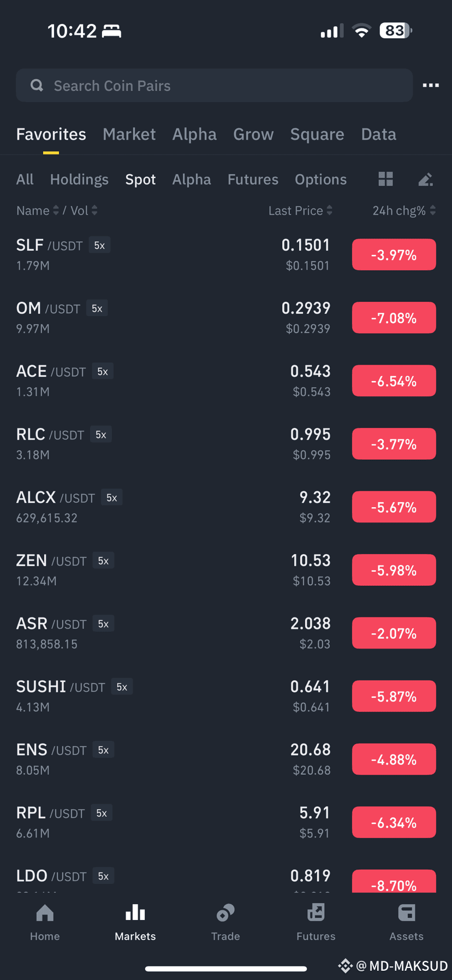Image resolution: width=452 pixels, height=980 pixels.
Task: Tap the -3.97% change button for SLF
Action: (394, 255)
